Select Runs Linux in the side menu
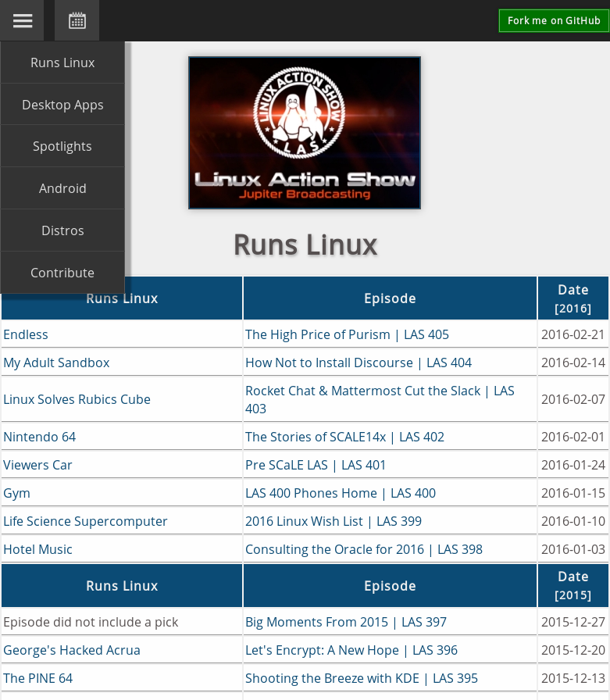This screenshot has height=700, width=610. click(x=62, y=62)
